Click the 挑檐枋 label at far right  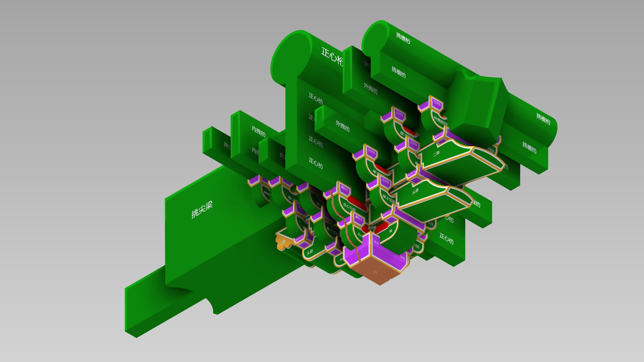(x=529, y=147)
